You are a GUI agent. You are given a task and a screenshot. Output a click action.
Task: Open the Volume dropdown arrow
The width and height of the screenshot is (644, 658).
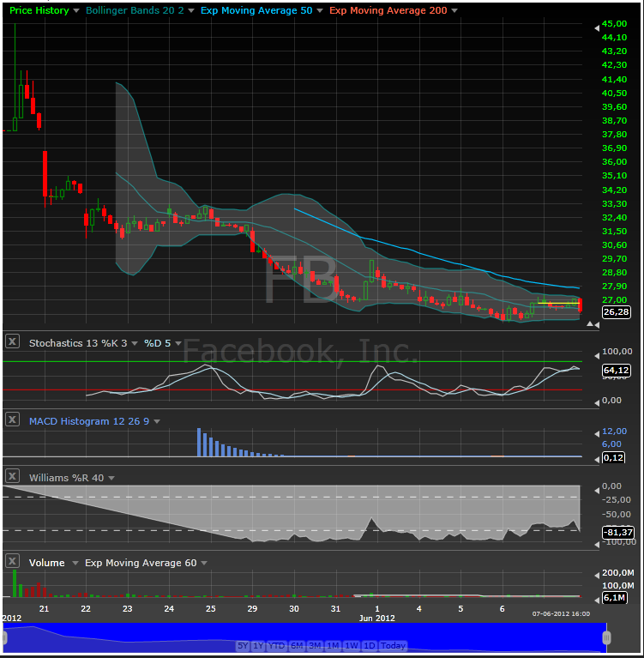[x=75, y=563]
